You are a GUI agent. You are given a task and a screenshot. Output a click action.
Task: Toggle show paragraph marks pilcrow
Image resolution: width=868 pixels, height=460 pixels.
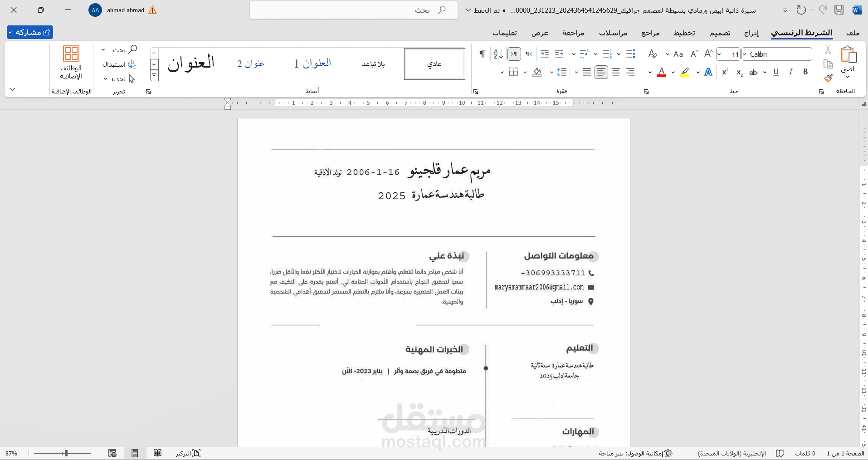(x=482, y=54)
